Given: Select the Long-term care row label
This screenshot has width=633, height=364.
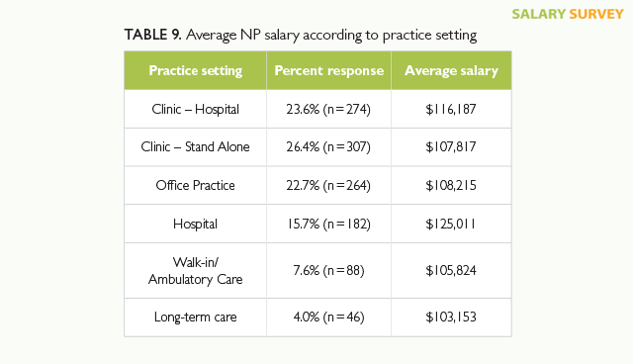Looking at the screenshot, I should pyautogui.click(x=196, y=318).
